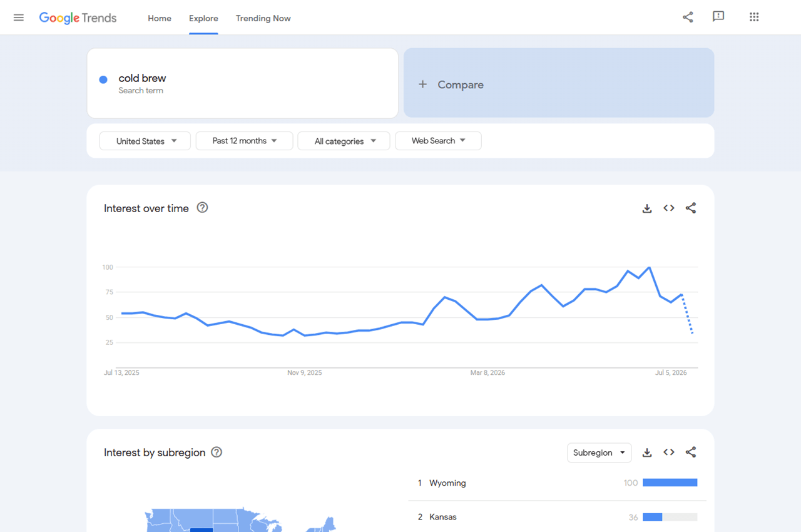The width and height of the screenshot is (801, 532).
Task: Download Interest by subregion CSV
Action: (647, 453)
